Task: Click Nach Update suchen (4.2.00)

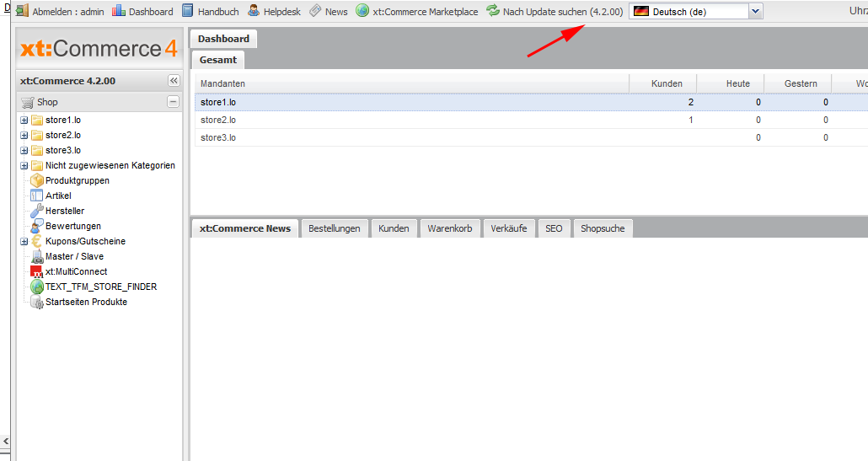Action: 563,12
